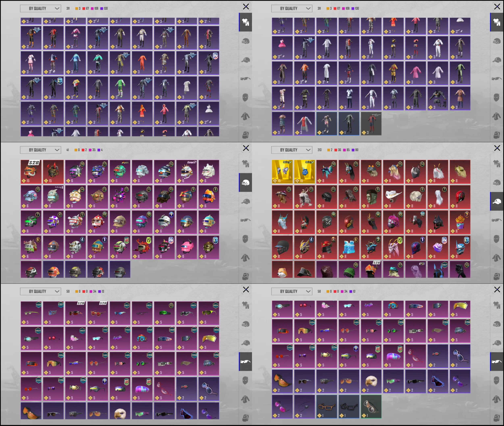Select the french fries headwear item
Image resolution: width=504 pixels, height=426 pixels.
460,222
